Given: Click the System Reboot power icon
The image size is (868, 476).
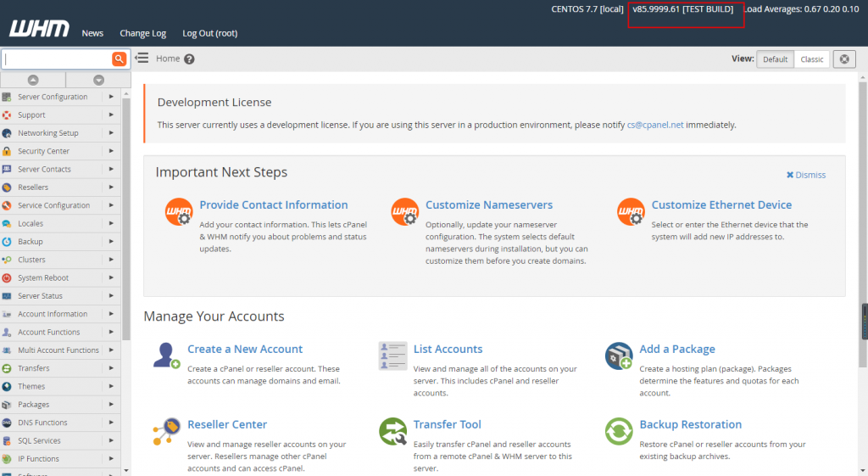Looking at the screenshot, I should coord(7,278).
